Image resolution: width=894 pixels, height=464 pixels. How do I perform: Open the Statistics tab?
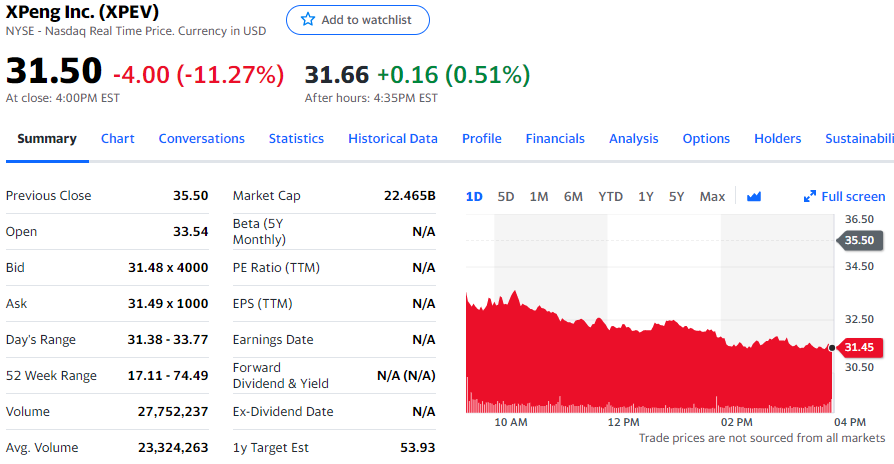tap(296, 139)
